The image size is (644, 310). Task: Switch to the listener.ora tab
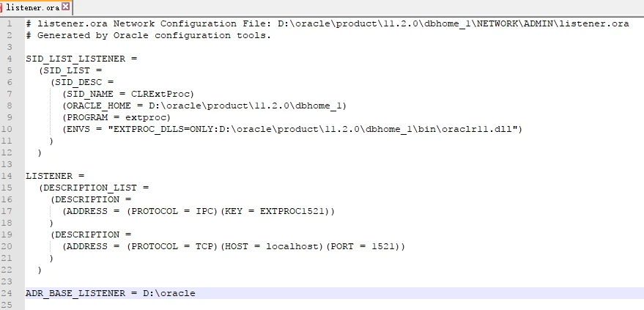(33, 7)
